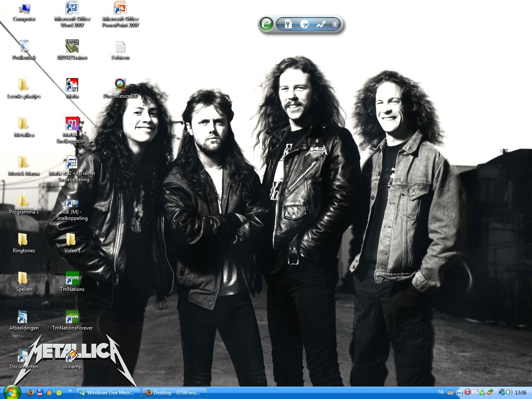Open the NL language bar indicator
Image resolution: width=532 pixels, height=399 pixels.
coord(441,392)
